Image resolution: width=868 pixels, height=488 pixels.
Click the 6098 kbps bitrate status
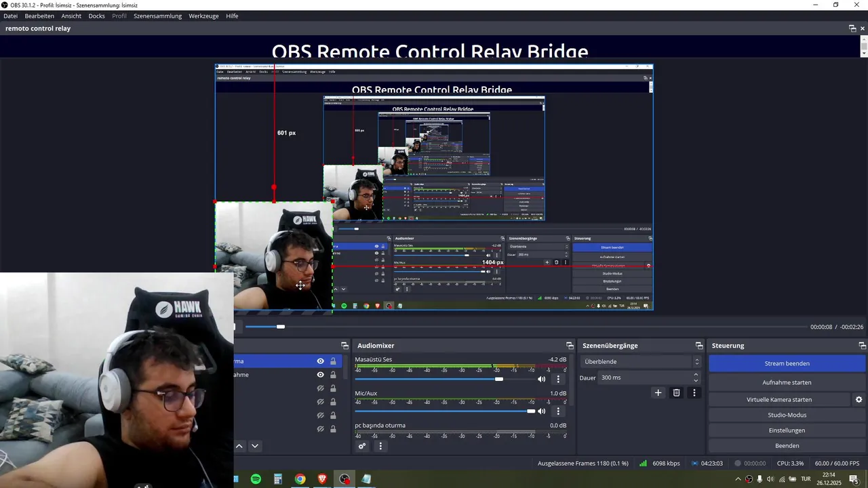666,464
